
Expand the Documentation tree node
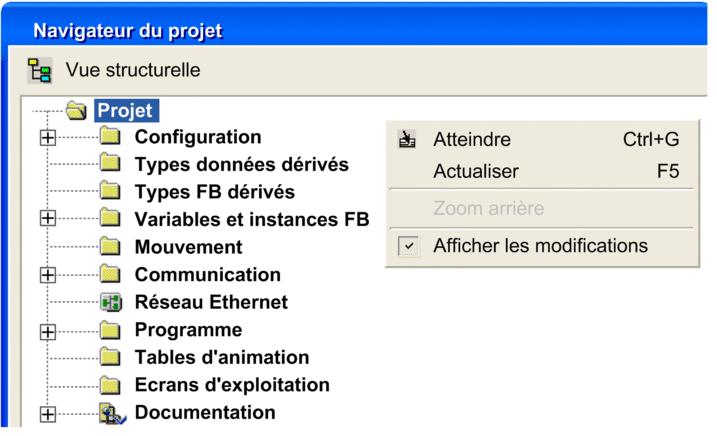(x=48, y=414)
